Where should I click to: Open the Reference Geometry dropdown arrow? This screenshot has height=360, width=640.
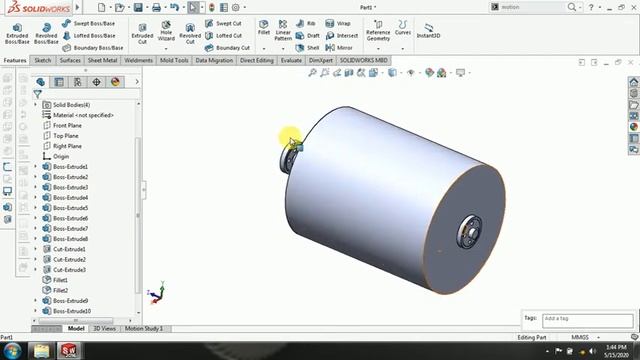[378, 49]
